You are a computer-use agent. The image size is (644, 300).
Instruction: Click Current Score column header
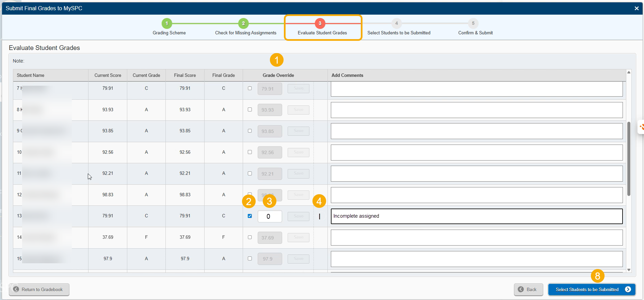(108, 76)
